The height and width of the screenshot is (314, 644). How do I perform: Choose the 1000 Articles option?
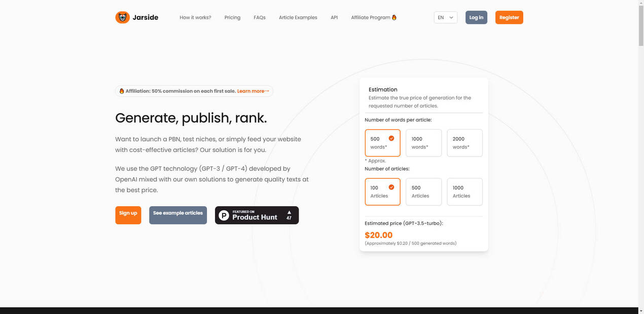click(x=464, y=192)
